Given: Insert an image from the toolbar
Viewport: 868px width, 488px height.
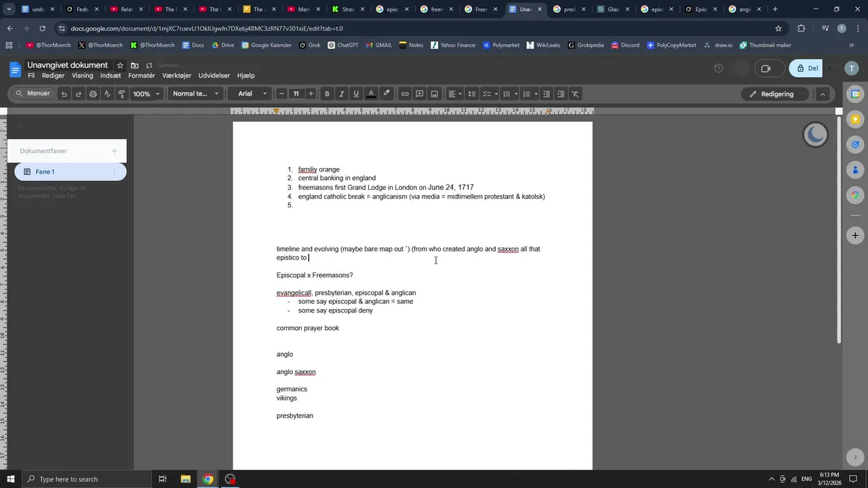Looking at the screenshot, I should click(x=435, y=94).
